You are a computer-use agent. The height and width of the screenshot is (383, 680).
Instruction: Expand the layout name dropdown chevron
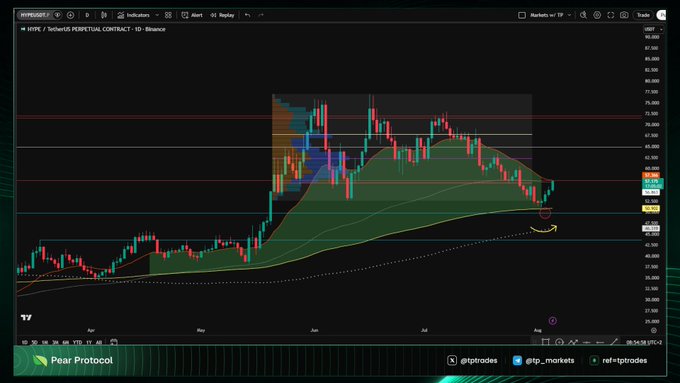tap(569, 15)
